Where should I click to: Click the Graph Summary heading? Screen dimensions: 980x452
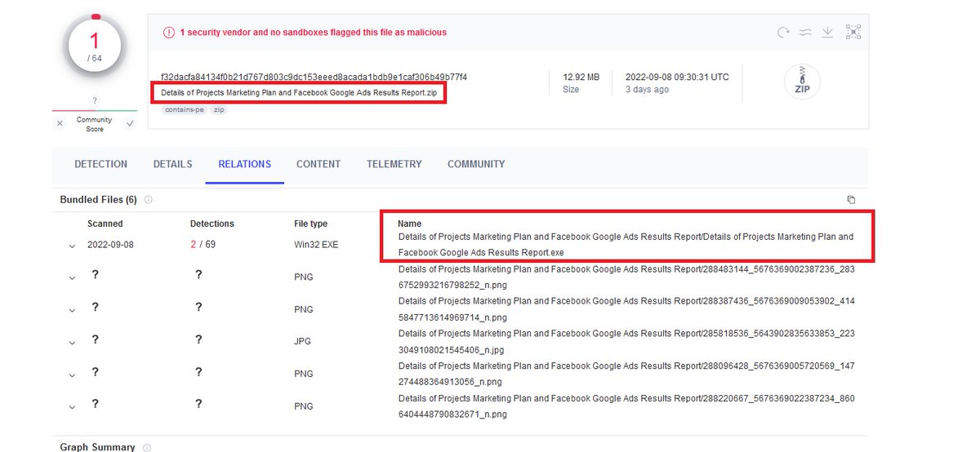coord(97,447)
